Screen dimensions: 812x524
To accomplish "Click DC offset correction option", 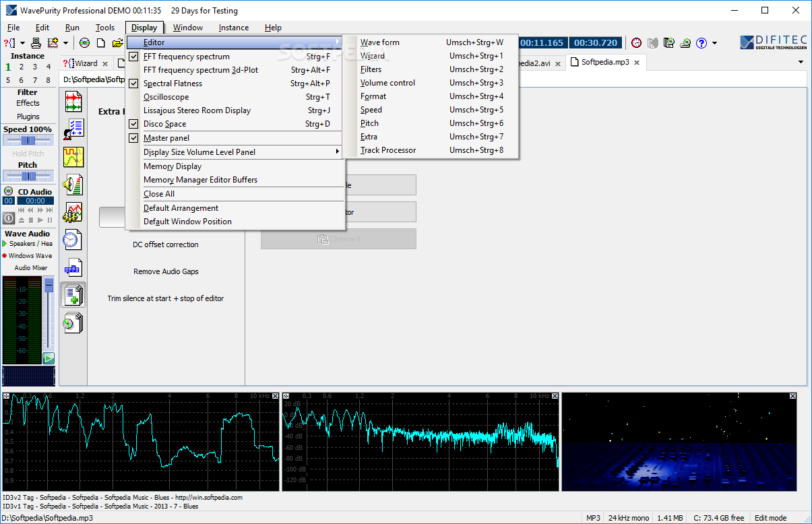I will coord(166,244).
